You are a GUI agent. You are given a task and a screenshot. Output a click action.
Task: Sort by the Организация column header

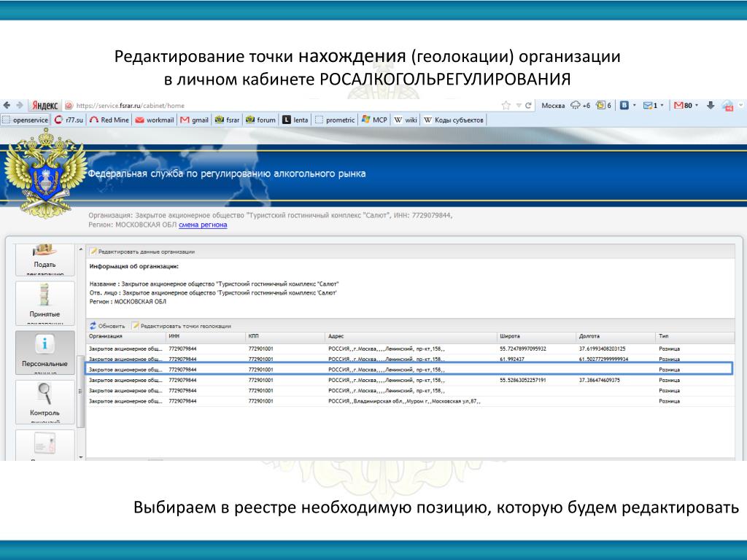point(125,336)
